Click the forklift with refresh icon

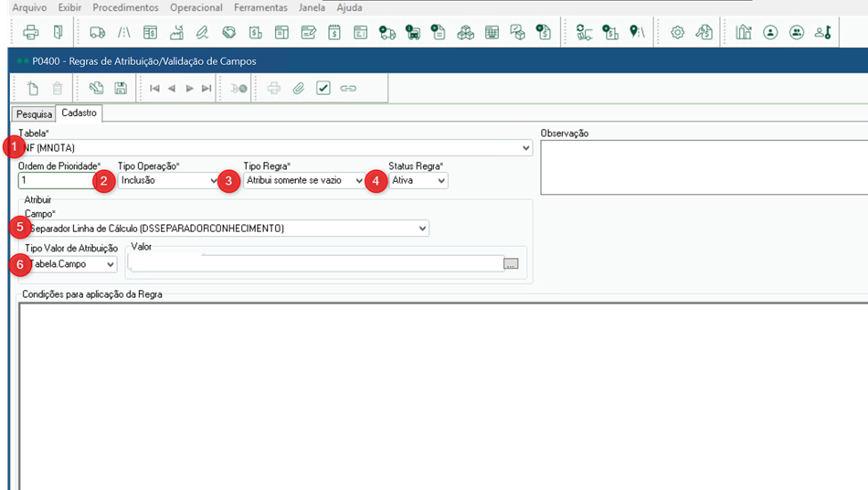pyautogui.click(x=584, y=33)
